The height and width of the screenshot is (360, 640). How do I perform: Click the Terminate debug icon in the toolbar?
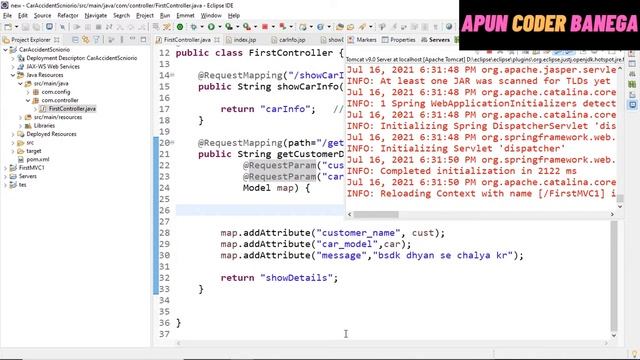98,27
